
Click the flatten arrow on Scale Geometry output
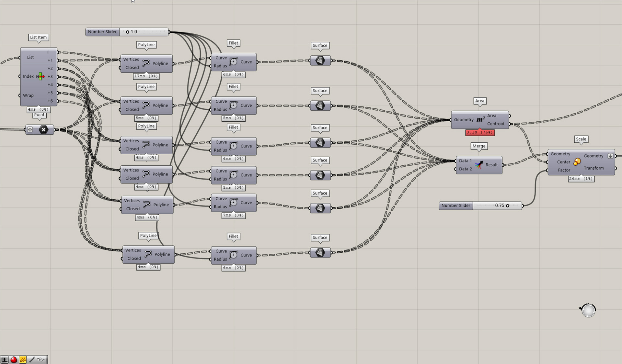click(x=610, y=156)
